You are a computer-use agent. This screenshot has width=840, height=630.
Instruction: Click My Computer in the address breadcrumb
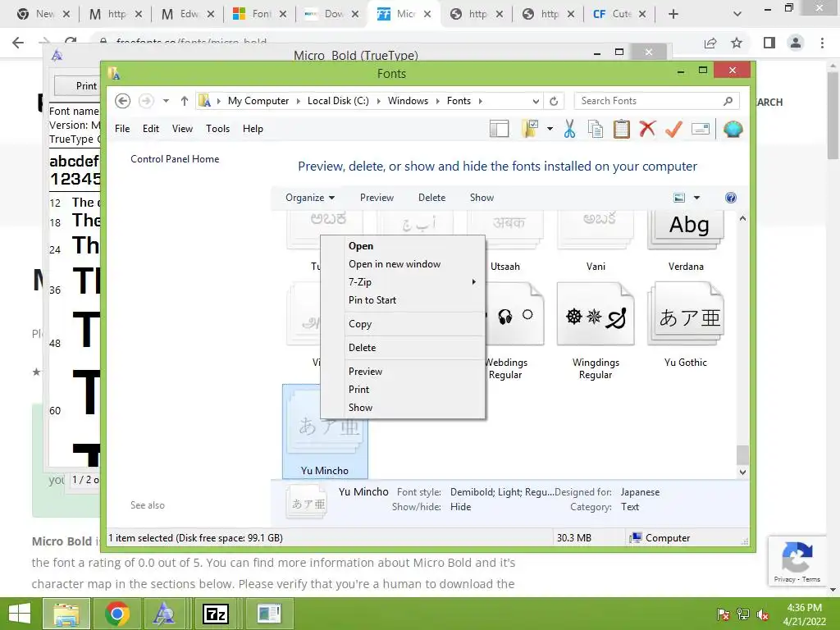pos(258,101)
